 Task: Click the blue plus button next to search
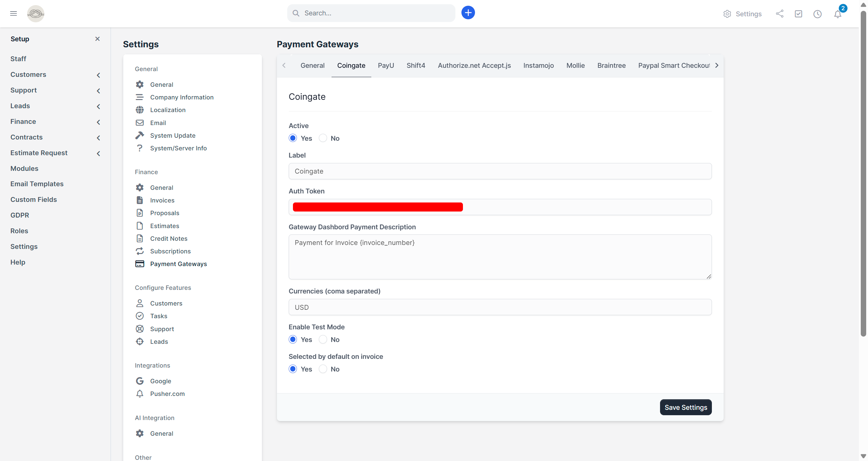click(x=468, y=12)
